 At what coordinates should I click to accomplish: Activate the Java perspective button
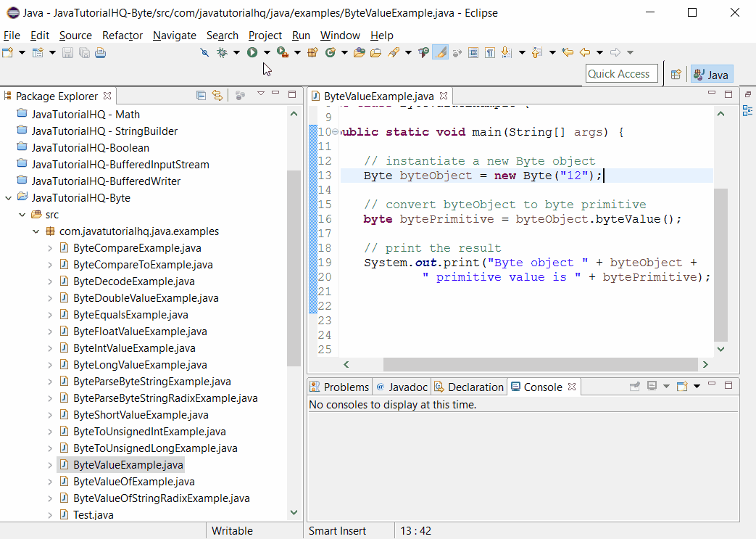pos(711,74)
